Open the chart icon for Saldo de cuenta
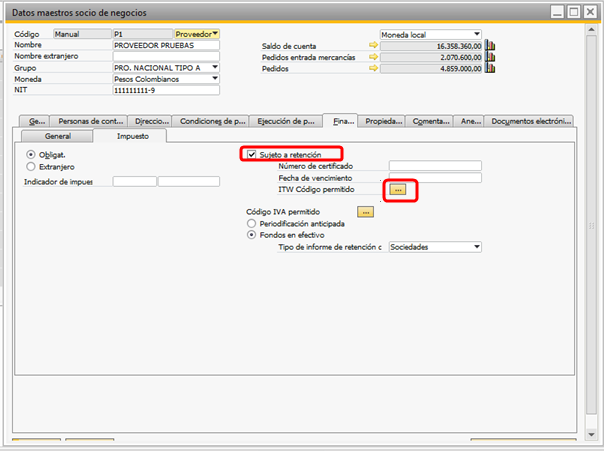606x453 pixels. [490, 47]
